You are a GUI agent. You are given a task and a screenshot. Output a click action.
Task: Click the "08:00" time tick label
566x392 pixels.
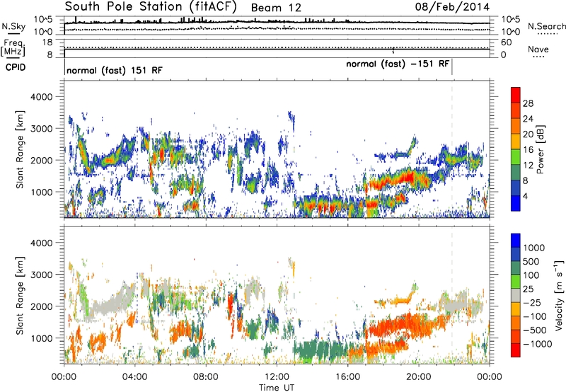[206, 377]
